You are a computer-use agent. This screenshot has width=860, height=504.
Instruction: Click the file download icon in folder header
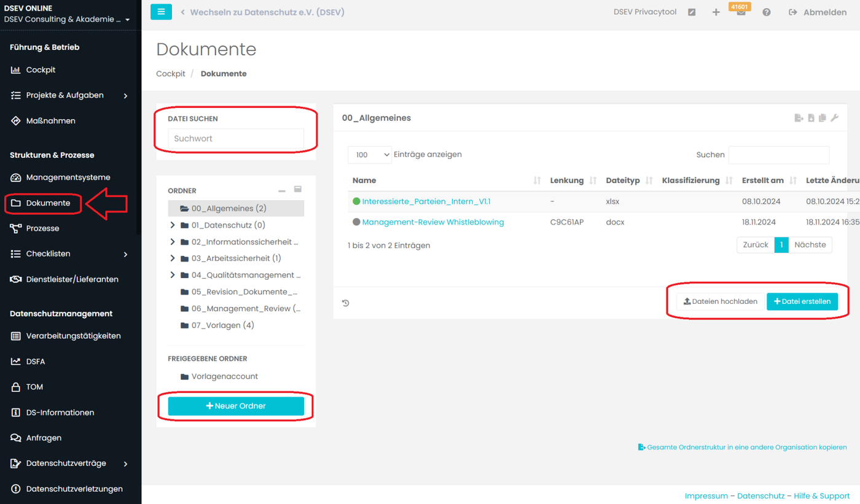(x=811, y=118)
